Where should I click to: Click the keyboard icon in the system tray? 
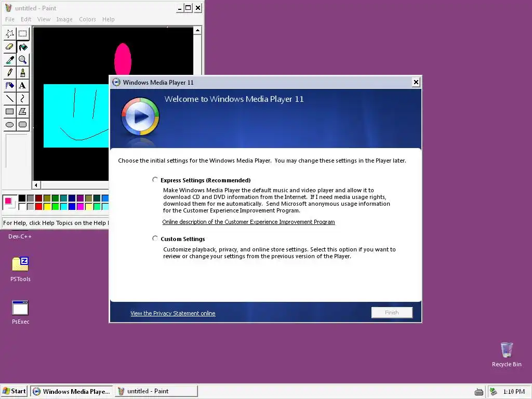[x=478, y=392]
